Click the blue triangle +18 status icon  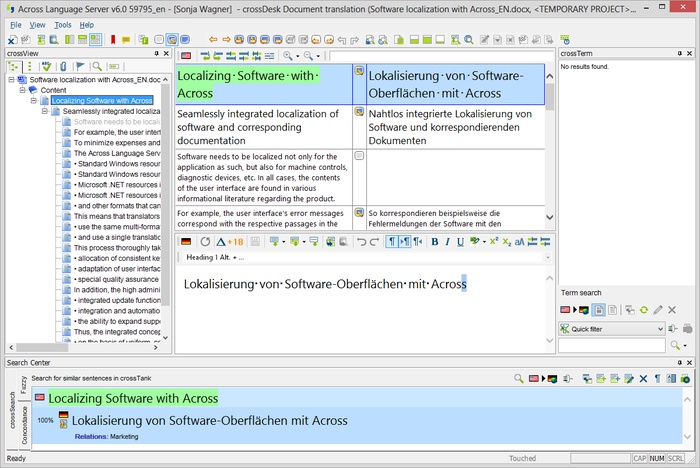tap(229, 242)
